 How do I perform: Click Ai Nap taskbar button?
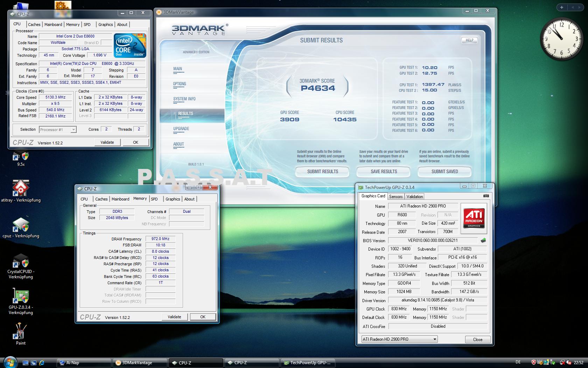(84, 363)
